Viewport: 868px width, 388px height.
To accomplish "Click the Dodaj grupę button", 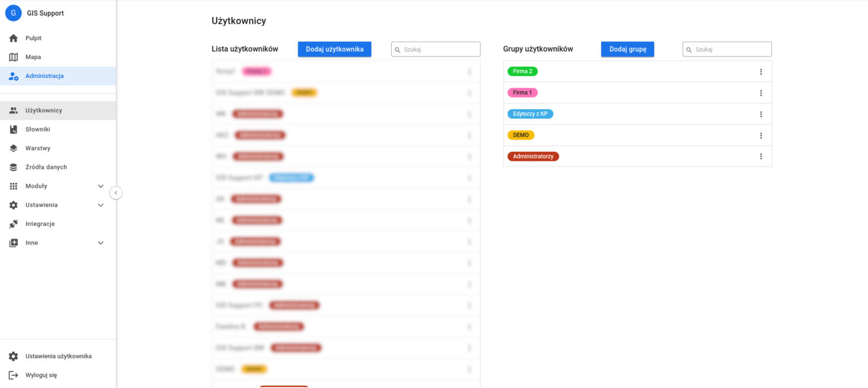I will click(627, 49).
